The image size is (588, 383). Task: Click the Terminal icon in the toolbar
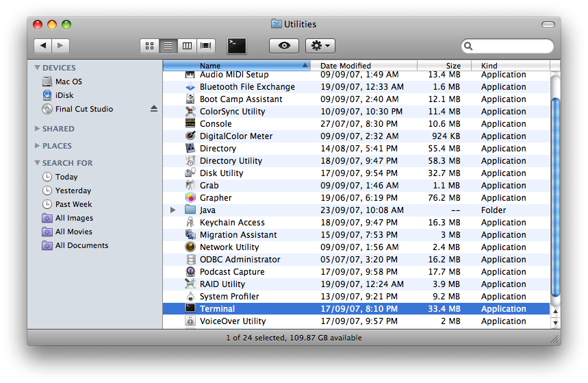[x=237, y=46]
